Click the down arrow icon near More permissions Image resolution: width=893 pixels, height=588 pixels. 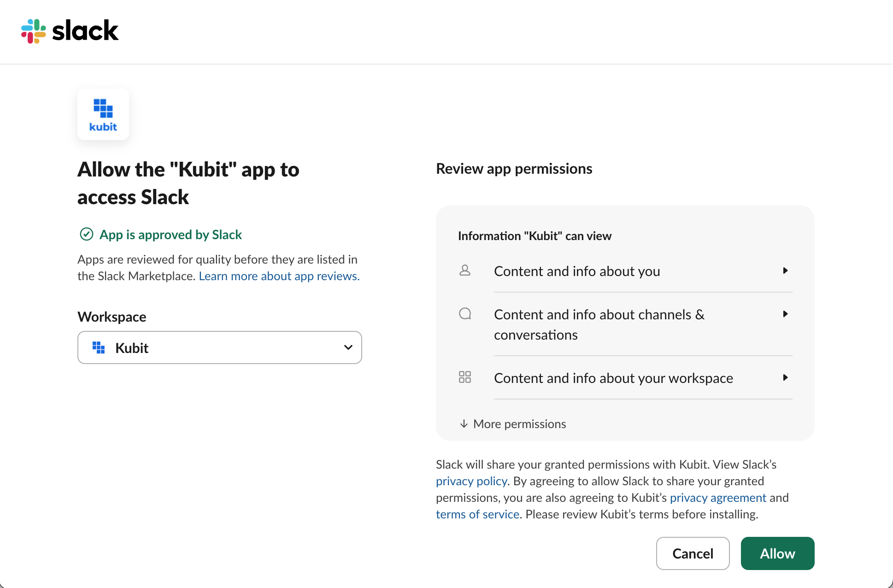tap(464, 423)
